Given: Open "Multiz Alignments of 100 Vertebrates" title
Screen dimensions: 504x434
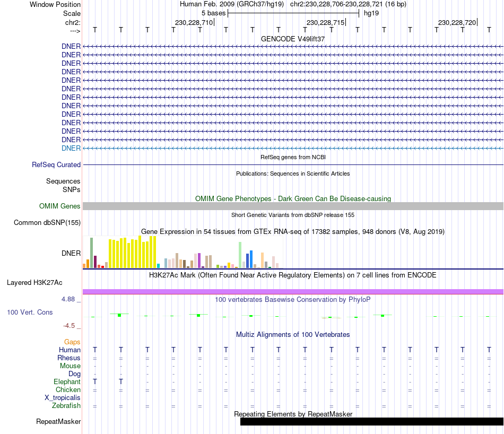Looking at the screenshot, I should [293, 335].
